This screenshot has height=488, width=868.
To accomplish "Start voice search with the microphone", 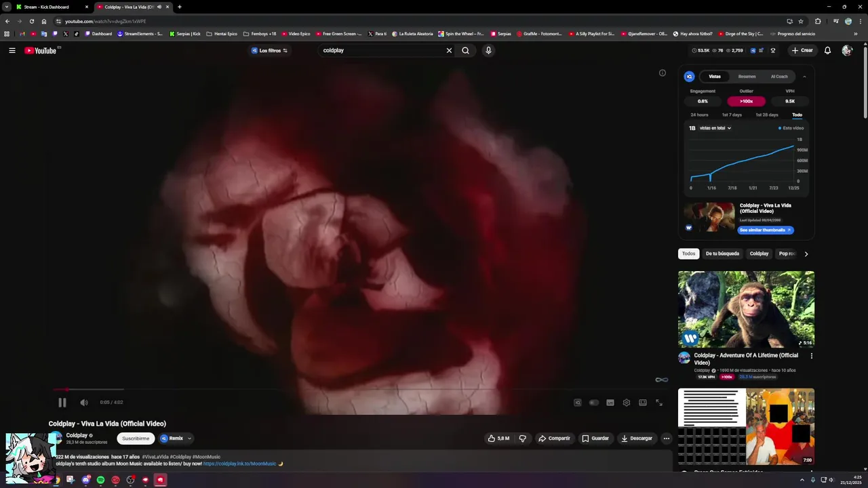I will click(x=488, y=50).
